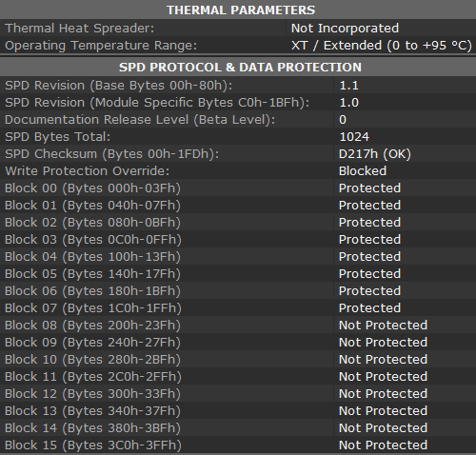This screenshot has height=455, width=476.
Task: Click the Block 11 (Bytes 2C0h-2FFh) row
Action: [238, 377]
